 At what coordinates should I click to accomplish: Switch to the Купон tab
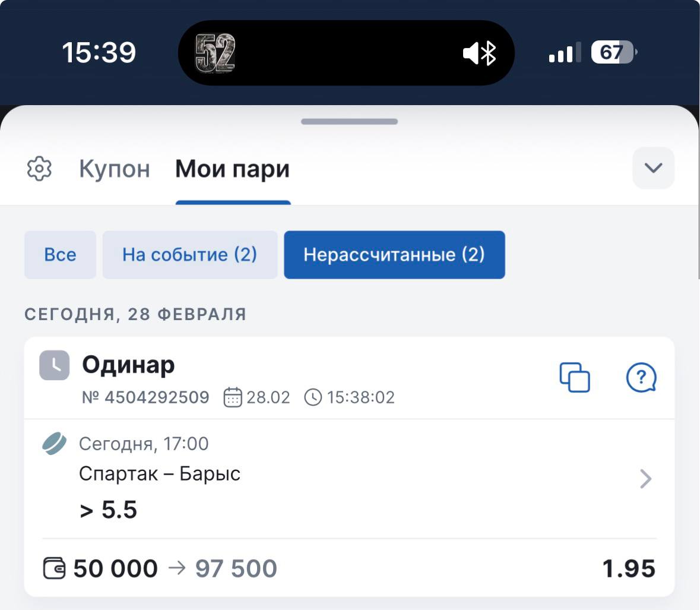coord(115,169)
